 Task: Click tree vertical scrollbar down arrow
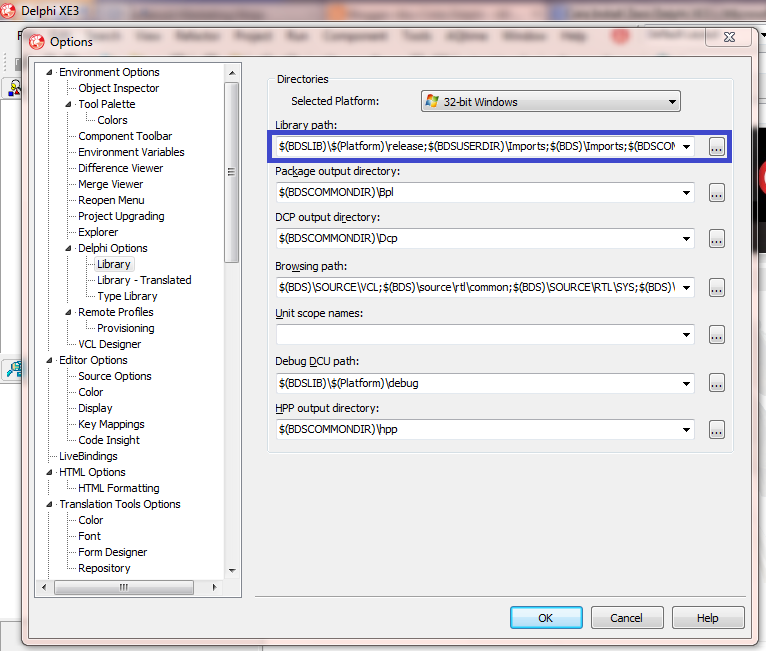[x=232, y=570]
